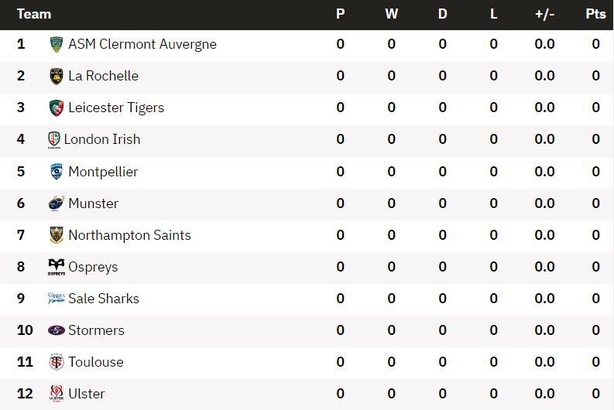Click the Stormers oval logo
Screen dimensions: 614x410
pos(56,330)
